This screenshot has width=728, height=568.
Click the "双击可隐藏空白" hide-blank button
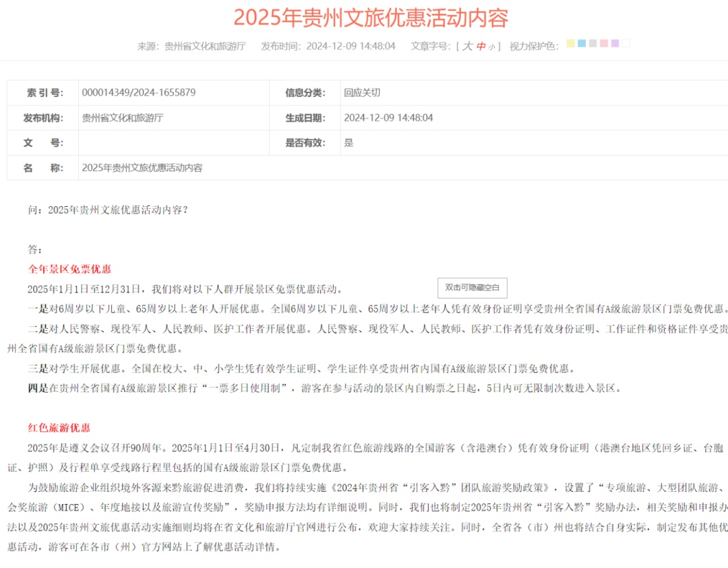click(474, 287)
